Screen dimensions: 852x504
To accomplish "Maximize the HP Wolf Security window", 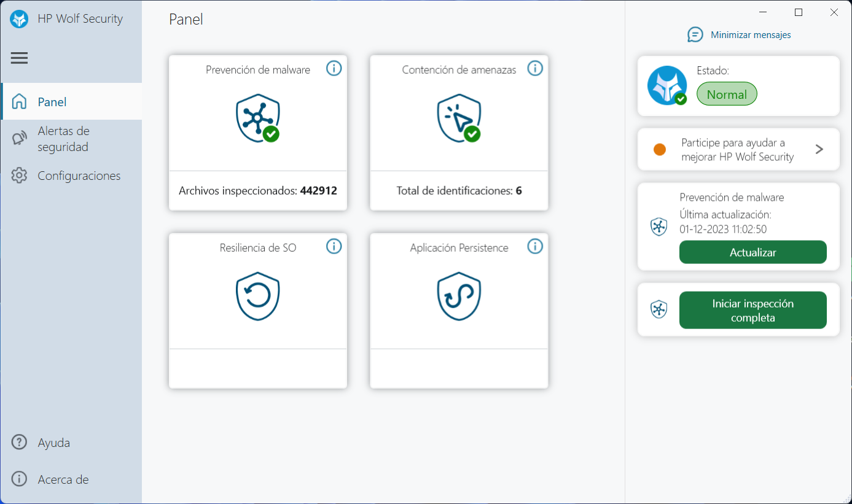I will click(799, 12).
